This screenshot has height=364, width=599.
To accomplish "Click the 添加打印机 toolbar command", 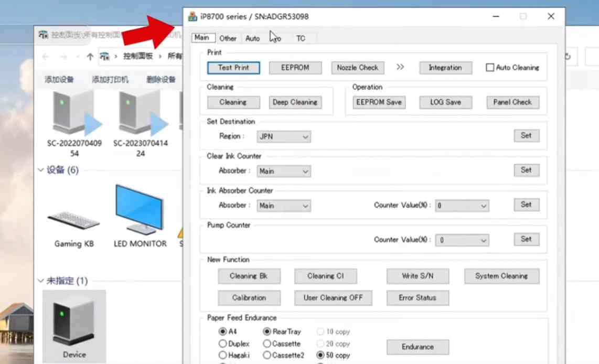I will 110,80.
